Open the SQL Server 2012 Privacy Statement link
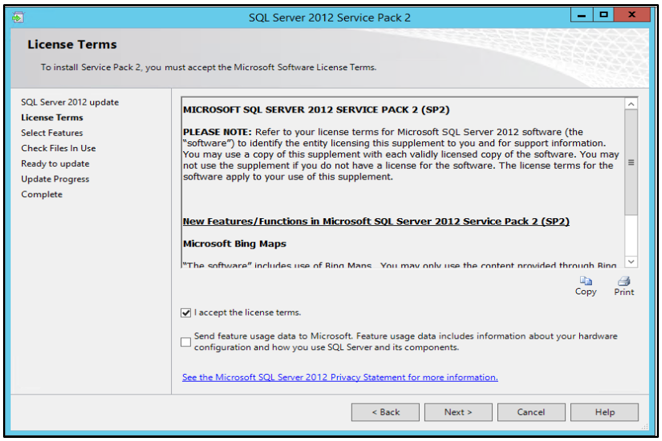 pyautogui.click(x=340, y=377)
